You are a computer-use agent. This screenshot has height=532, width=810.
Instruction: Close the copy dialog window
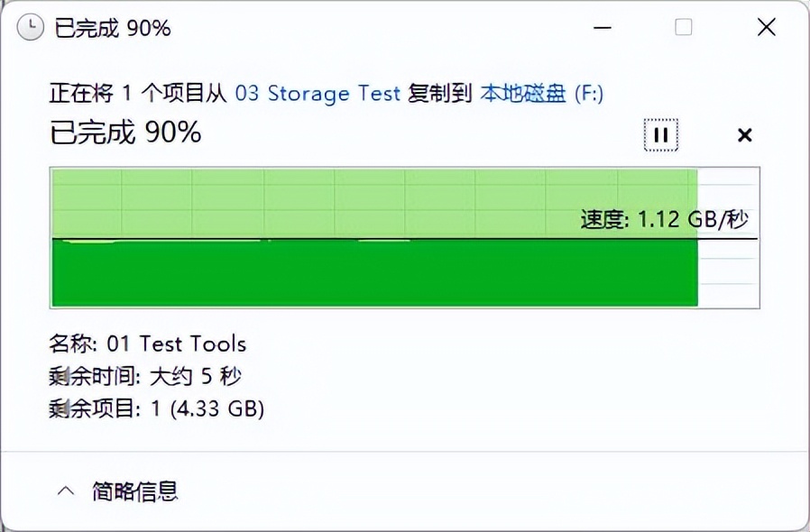(766, 28)
